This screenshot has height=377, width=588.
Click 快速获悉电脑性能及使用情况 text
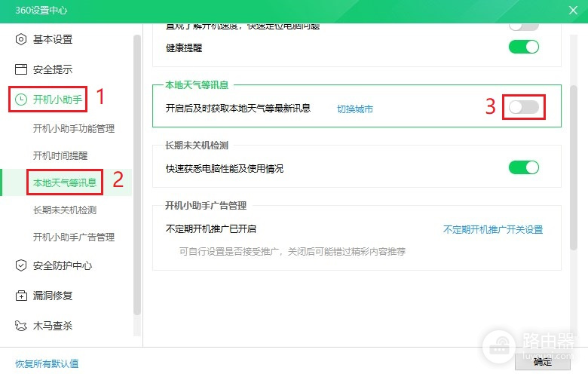[225, 169]
